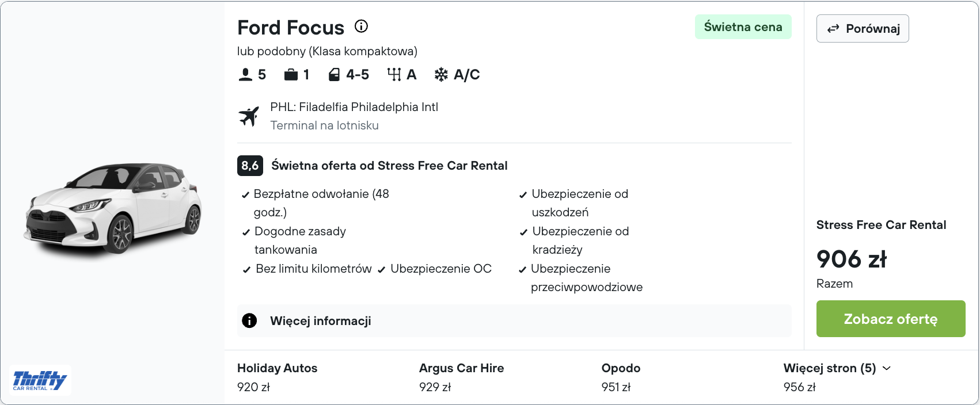The image size is (980, 405).
Task: Click the green Zobacz ofertę button
Action: (x=891, y=319)
